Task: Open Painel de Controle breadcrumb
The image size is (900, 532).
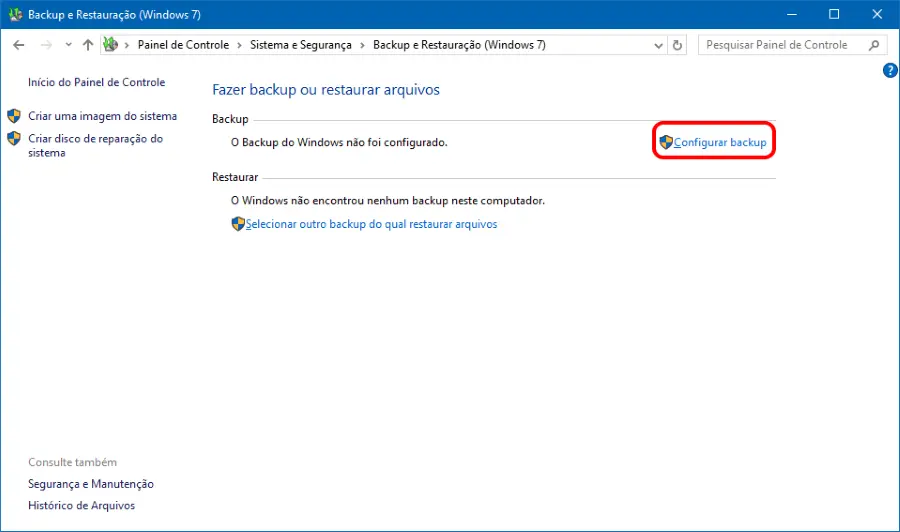Action: (183, 45)
